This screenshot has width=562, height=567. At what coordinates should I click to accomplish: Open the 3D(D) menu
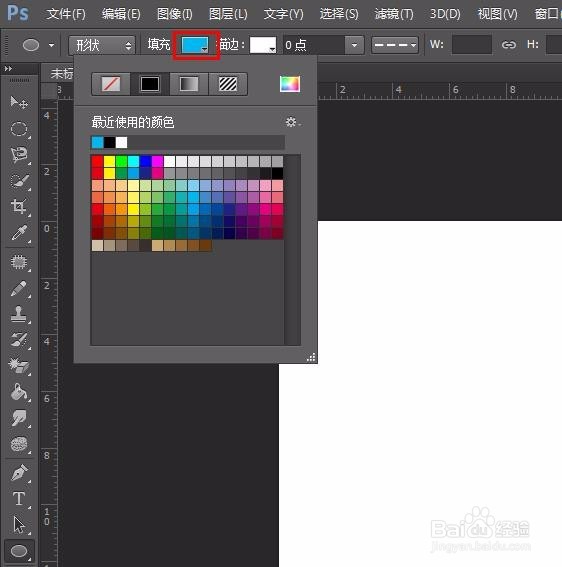pos(445,14)
